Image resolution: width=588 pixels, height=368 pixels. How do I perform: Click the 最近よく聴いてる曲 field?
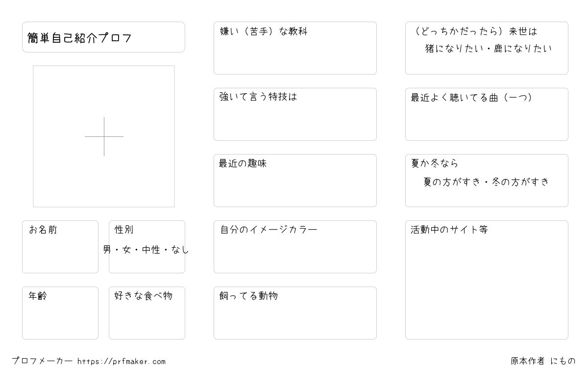(487, 120)
